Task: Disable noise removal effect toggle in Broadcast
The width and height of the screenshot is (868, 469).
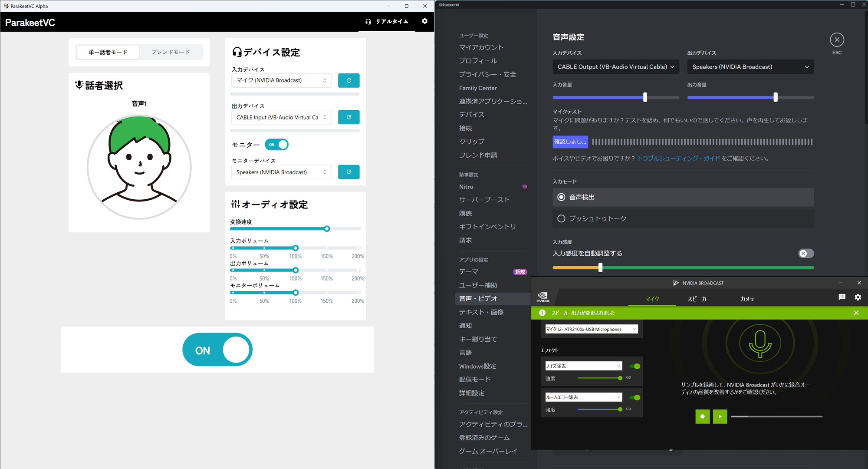Action: coord(635,366)
